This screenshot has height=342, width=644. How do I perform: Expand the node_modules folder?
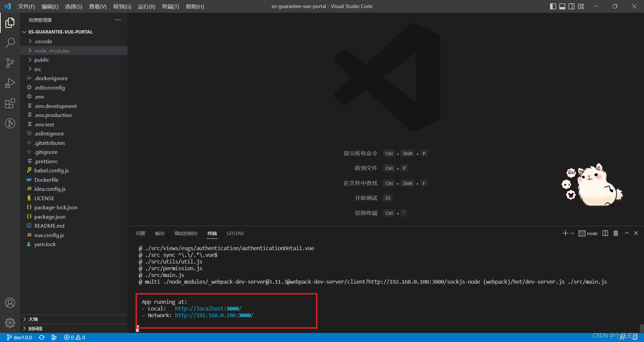coord(52,50)
